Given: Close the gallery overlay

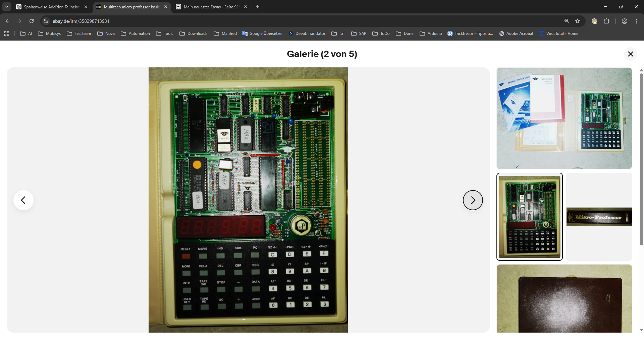Looking at the screenshot, I should 630,54.
